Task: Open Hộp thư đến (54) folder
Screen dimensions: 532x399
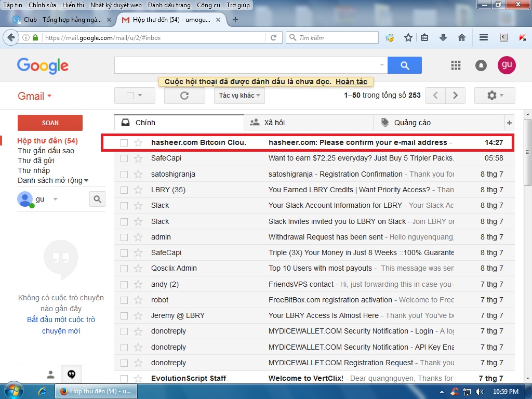Action: (47, 141)
